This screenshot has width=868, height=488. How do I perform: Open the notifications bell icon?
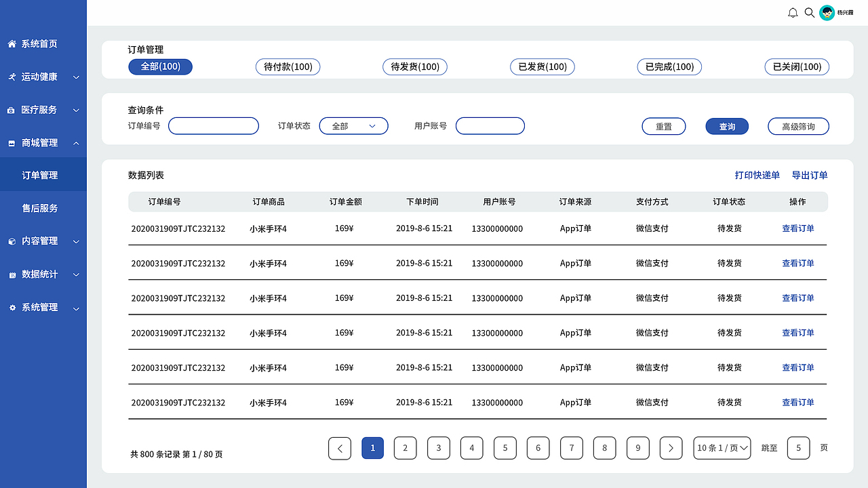point(792,12)
